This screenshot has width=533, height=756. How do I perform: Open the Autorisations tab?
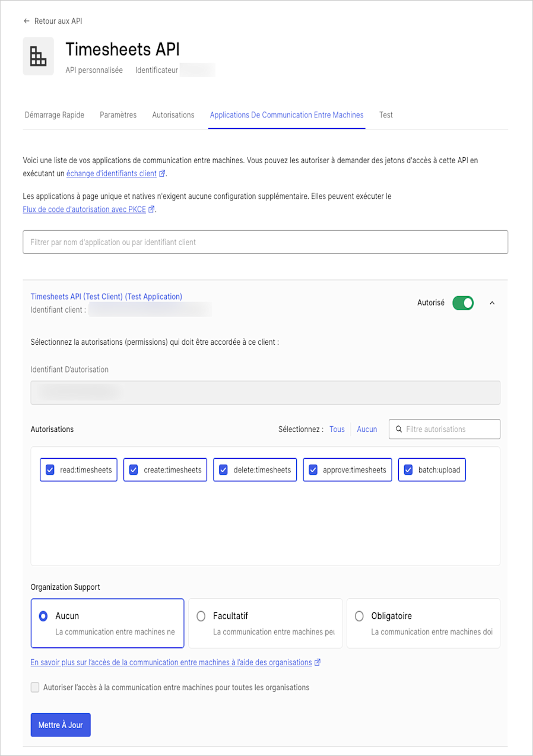pyautogui.click(x=173, y=115)
